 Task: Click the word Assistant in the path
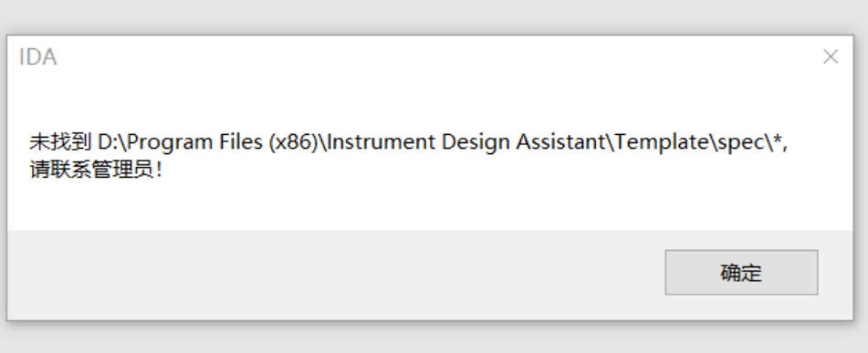point(560,142)
